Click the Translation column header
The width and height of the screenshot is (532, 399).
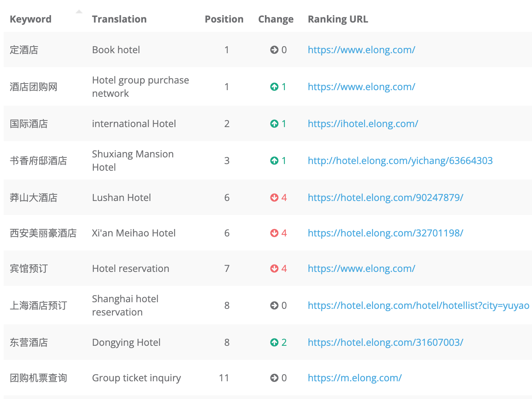pos(119,19)
